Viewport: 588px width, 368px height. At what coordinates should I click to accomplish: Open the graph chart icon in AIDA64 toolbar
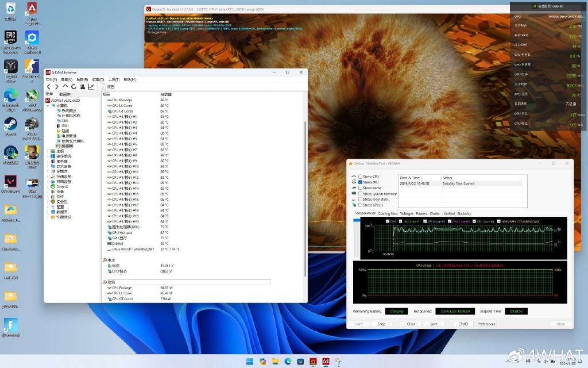pos(91,87)
